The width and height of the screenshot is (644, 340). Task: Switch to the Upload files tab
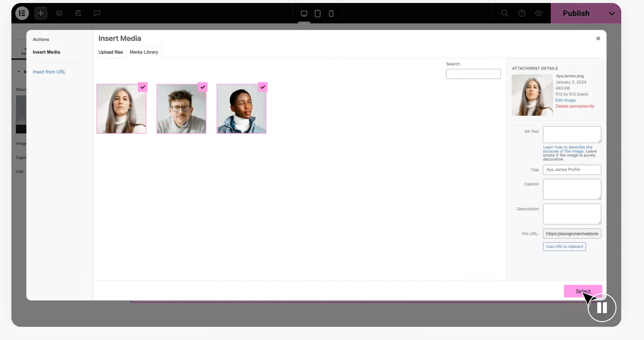pos(111,52)
